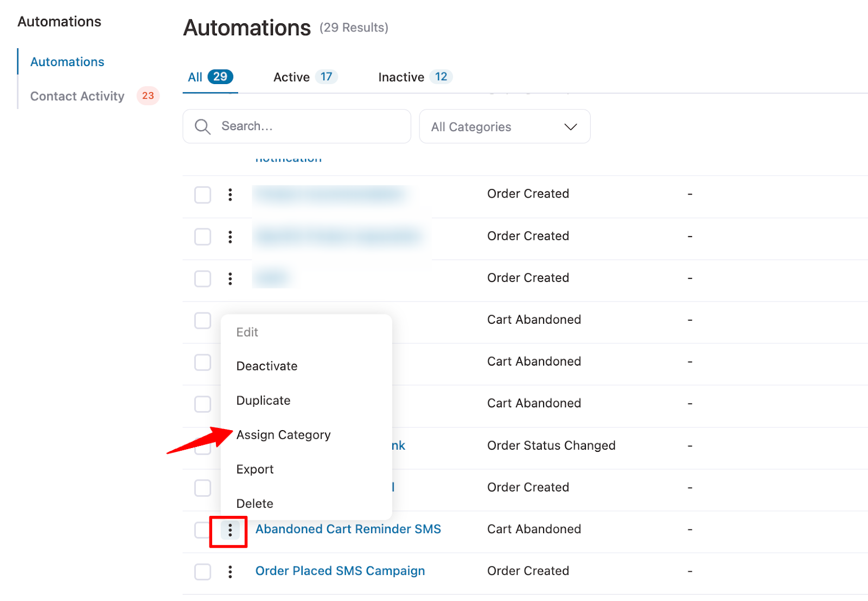Open three-dot menu of third Order Created row
This screenshot has height=601, width=868.
tap(230, 279)
